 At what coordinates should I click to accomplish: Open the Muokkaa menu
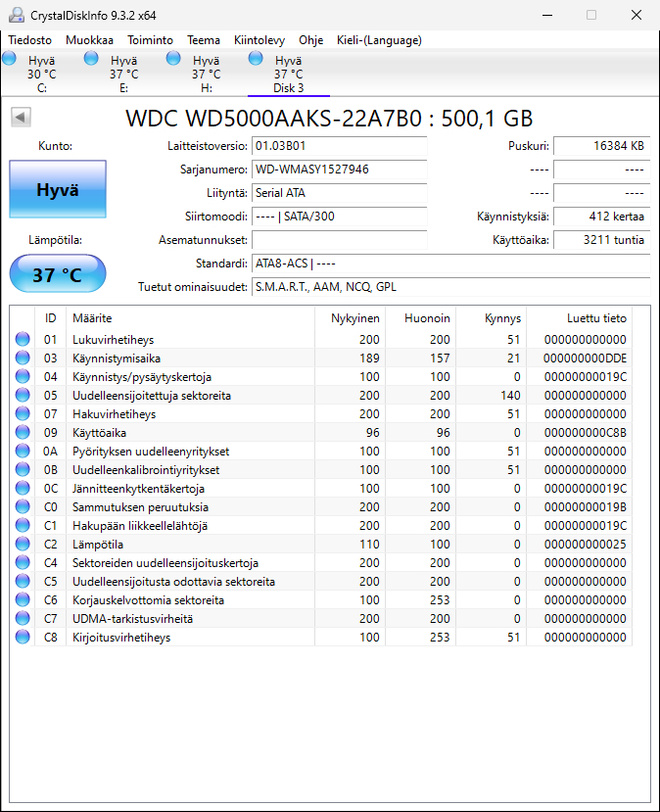[x=89, y=40]
